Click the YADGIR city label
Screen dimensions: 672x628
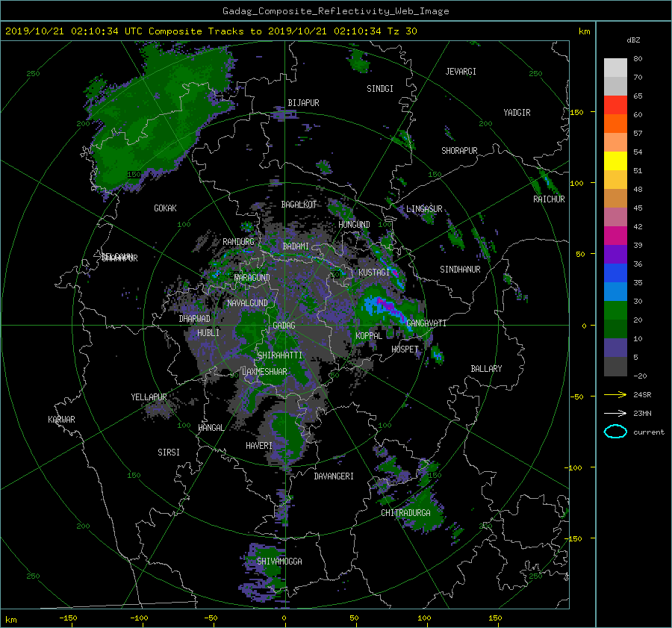517,113
